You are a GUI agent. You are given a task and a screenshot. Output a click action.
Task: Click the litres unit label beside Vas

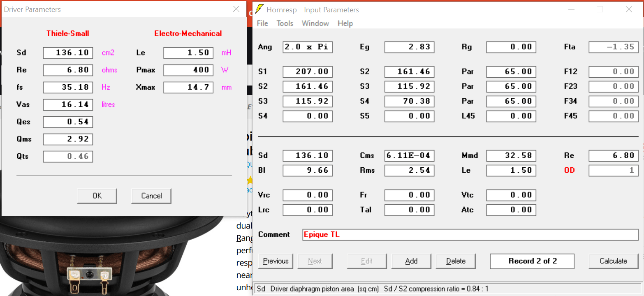pos(108,104)
